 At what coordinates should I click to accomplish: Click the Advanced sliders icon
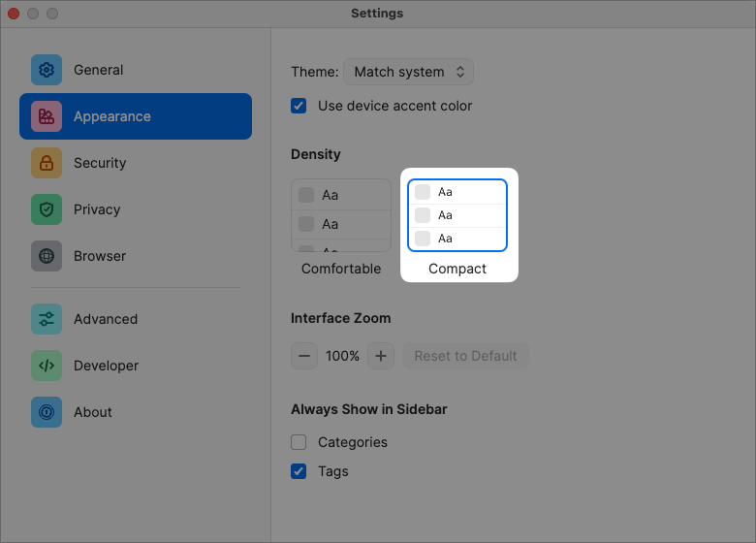pyautogui.click(x=47, y=319)
